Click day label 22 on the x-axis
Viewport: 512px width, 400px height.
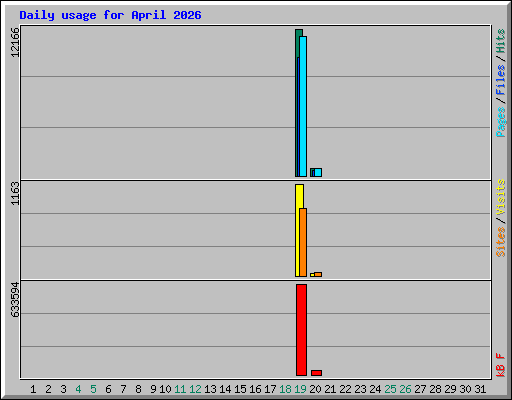(345, 389)
